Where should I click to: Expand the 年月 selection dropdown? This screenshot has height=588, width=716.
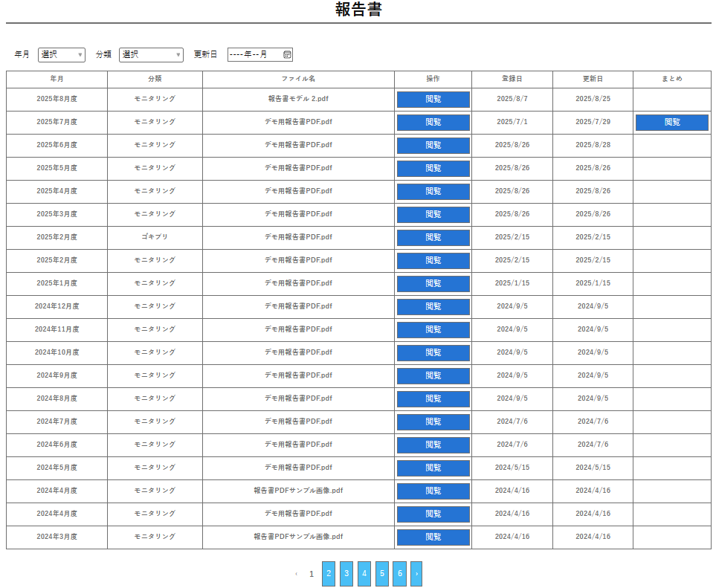tap(61, 54)
